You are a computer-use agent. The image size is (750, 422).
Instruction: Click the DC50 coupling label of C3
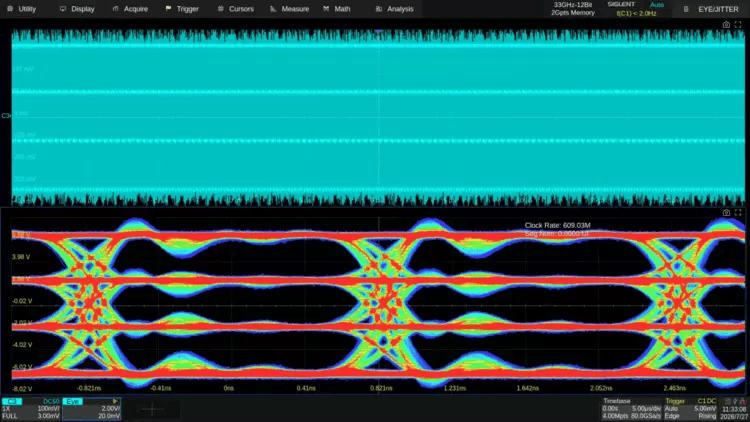[51, 401]
